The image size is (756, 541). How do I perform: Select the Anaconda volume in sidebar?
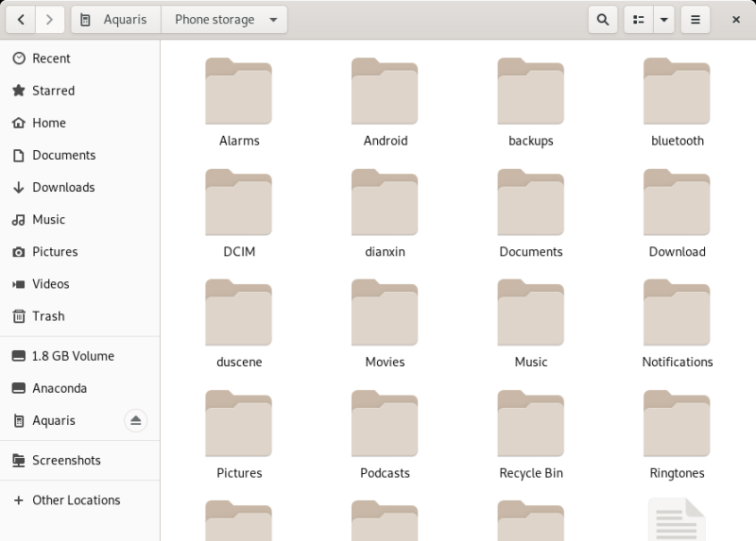pyautogui.click(x=60, y=388)
